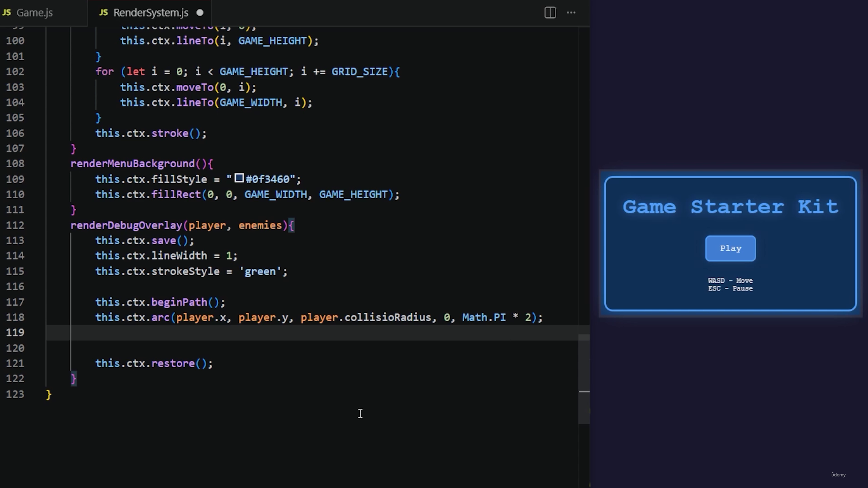Viewport: 868px width, 488px height.
Task: Click Math.PI on line 118
Action: coord(484,318)
